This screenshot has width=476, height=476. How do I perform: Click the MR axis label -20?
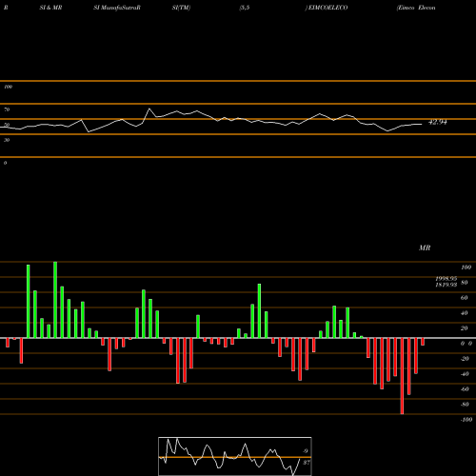(465, 359)
